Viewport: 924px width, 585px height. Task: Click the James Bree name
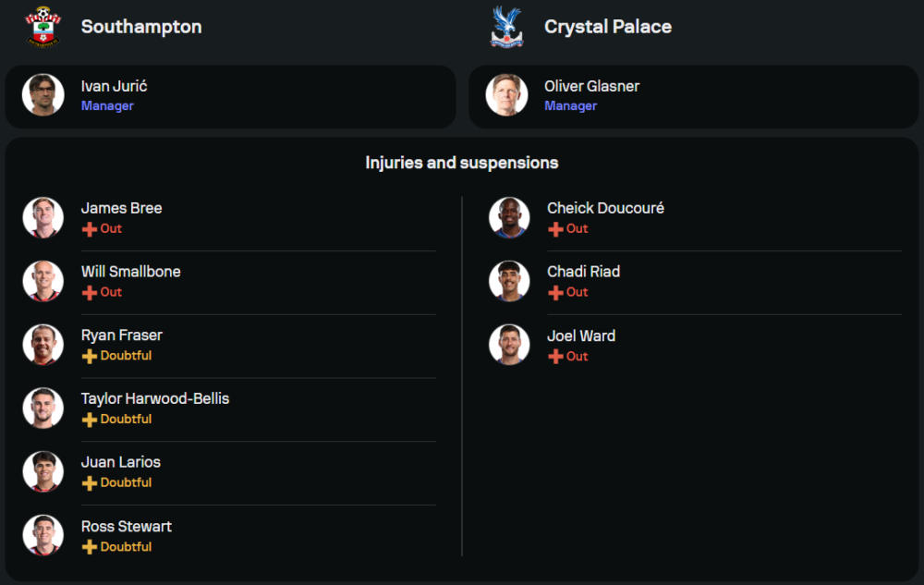[121, 209]
